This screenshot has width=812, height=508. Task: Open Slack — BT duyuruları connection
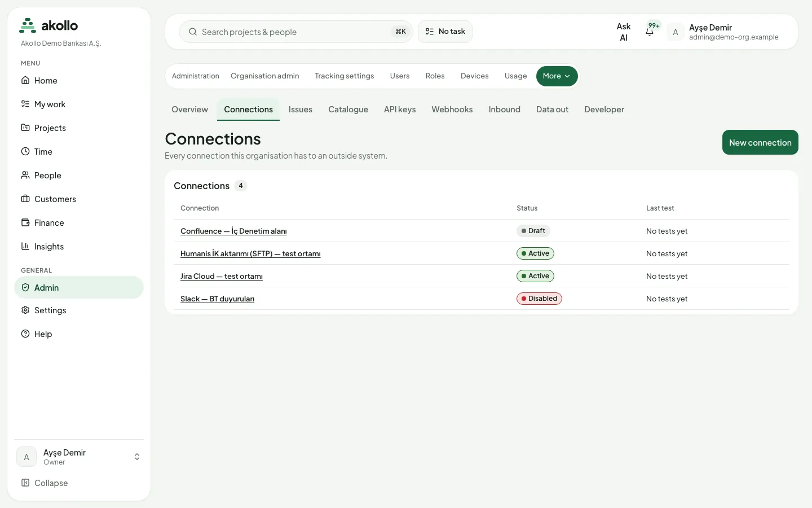click(x=217, y=299)
